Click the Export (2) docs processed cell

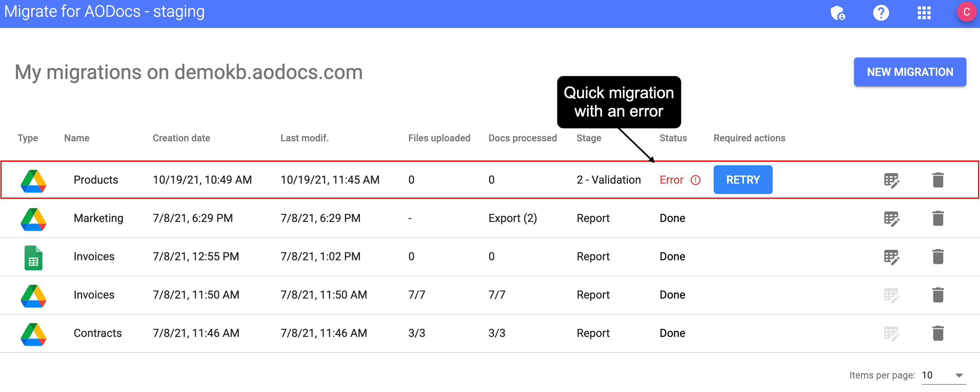tap(513, 218)
